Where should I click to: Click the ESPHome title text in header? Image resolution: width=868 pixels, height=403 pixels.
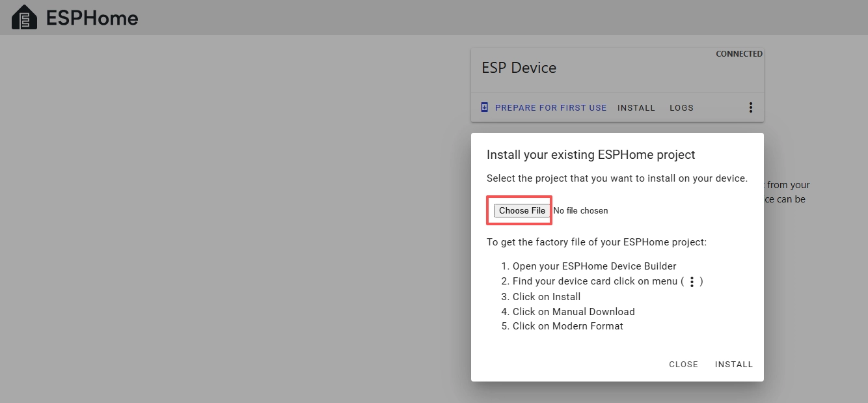pyautogui.click(x=92, y=18)
